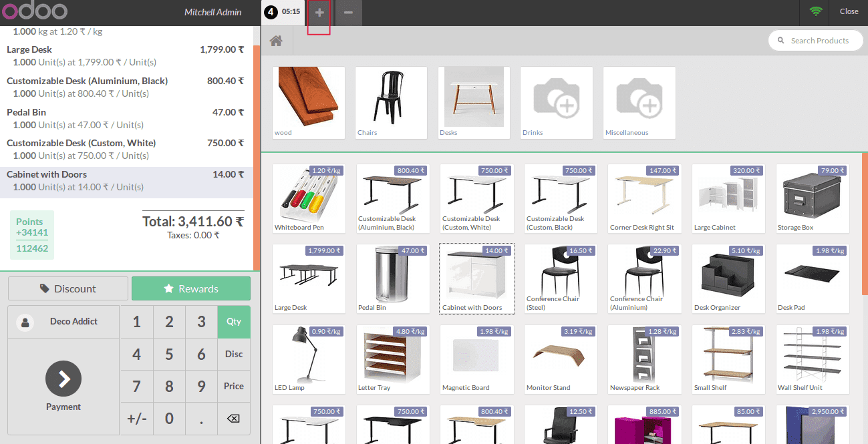Open the Payment arrow button
868x444 pixels.
click(63, 379)
